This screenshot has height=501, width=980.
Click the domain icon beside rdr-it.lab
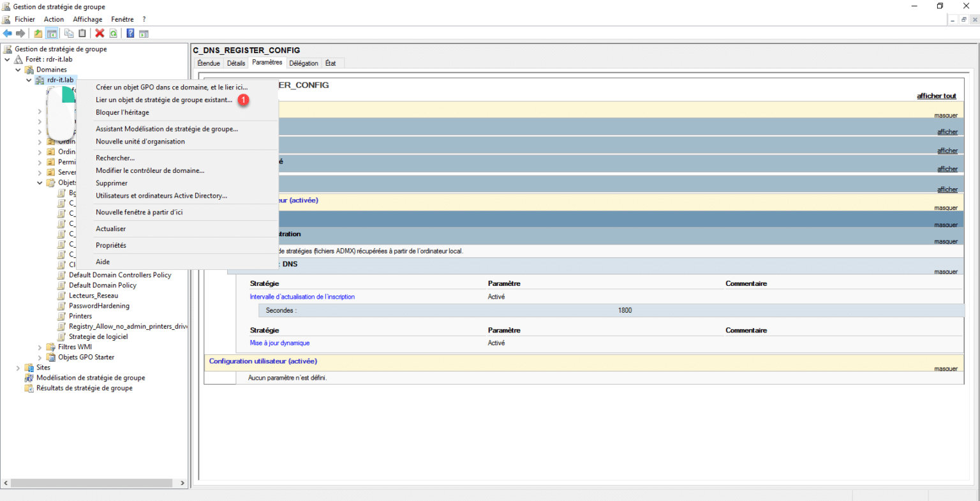(40, 80)
